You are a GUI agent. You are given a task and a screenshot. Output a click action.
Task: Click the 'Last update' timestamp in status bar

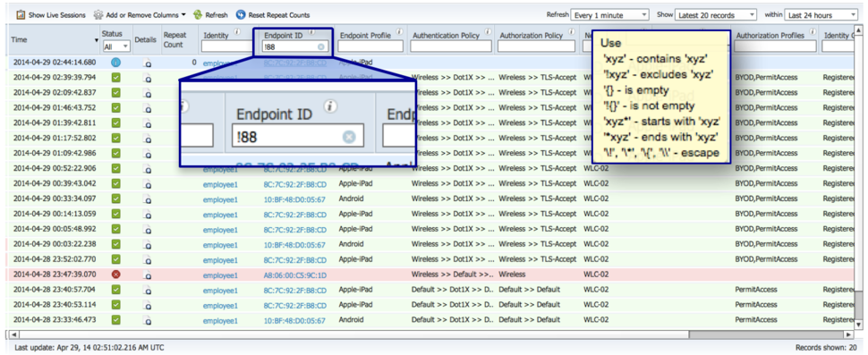(x=89, y=347)
